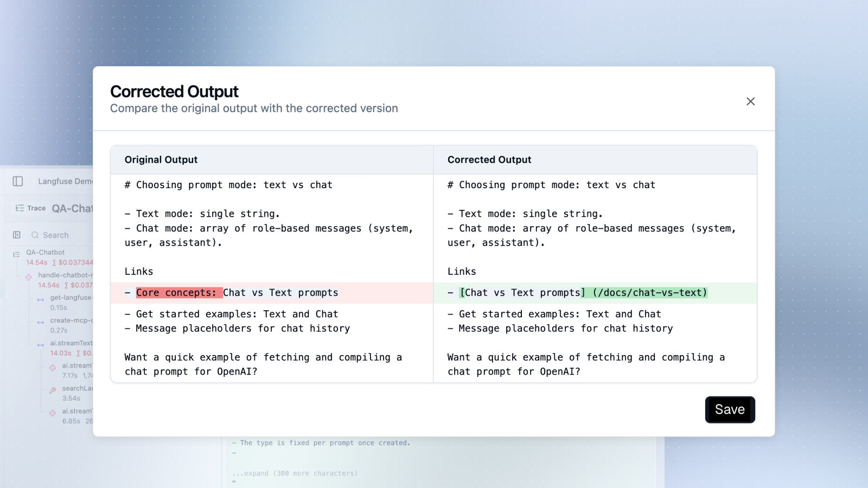The height and width of the screenshot is (488, 868).
Task: Open the Langfuse Demo project breadcrumb
Action: (x=65, y=181)
